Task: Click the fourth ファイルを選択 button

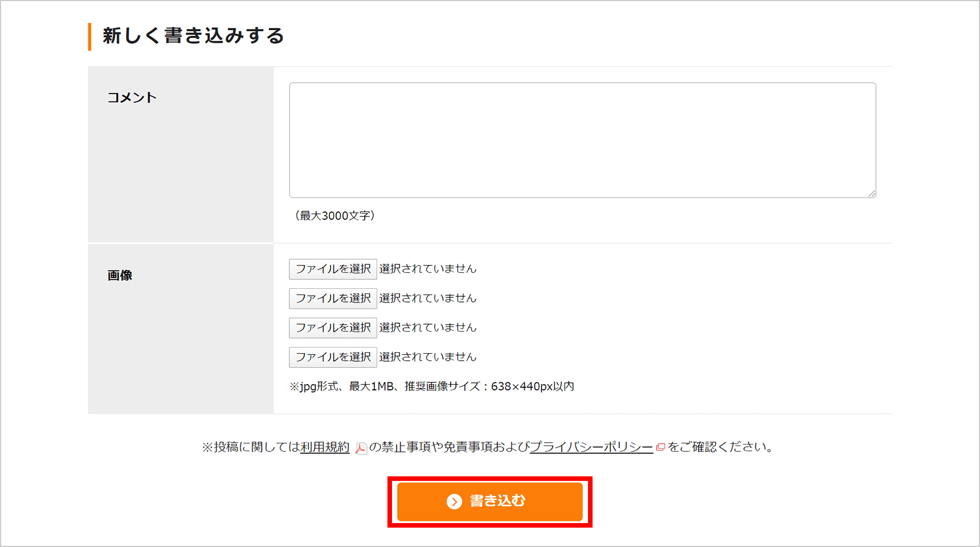Action: [x=333, y=357]
